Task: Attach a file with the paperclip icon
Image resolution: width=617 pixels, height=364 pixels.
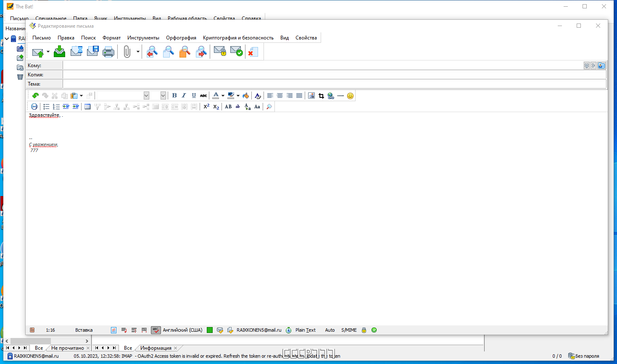Action: click(x=127, y=52)
